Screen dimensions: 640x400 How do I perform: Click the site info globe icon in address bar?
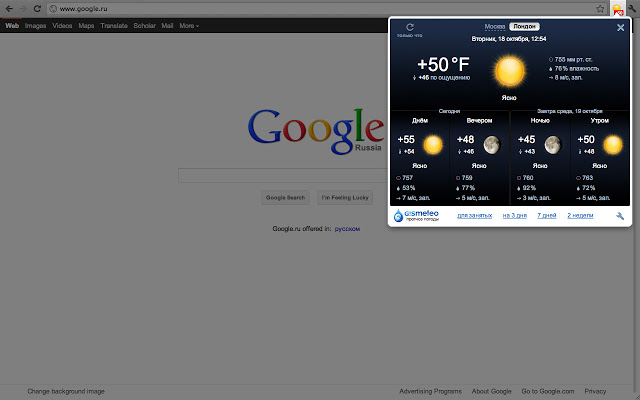53,9
